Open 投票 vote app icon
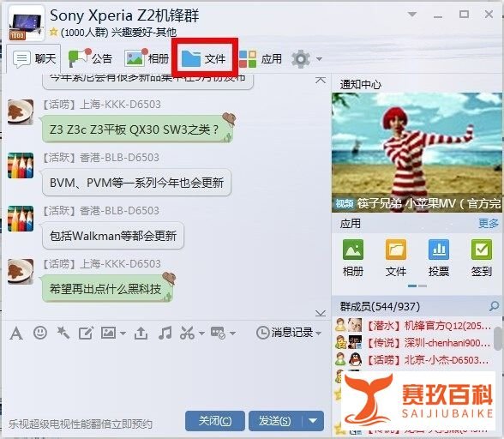 [439, 258]
